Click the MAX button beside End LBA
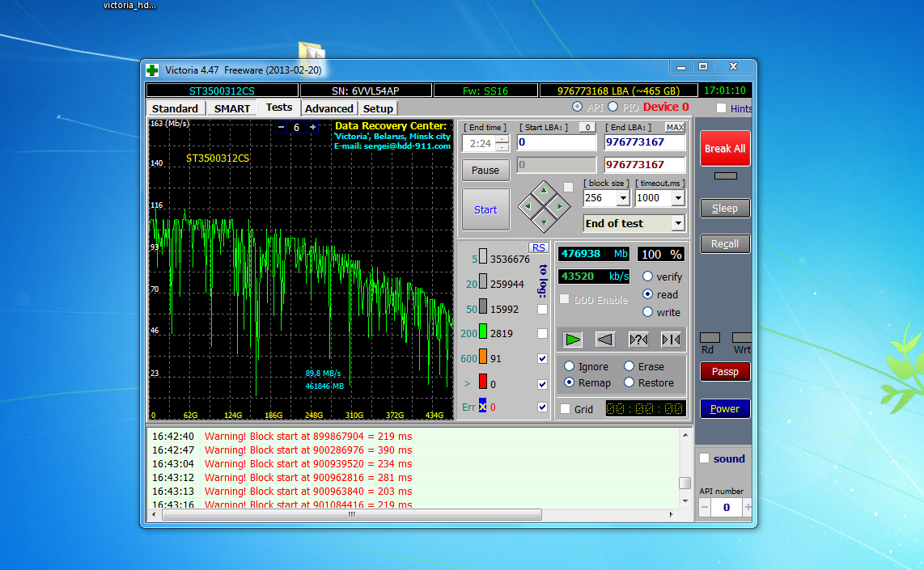This screenshot has height=570, width=924. point(675,127)
